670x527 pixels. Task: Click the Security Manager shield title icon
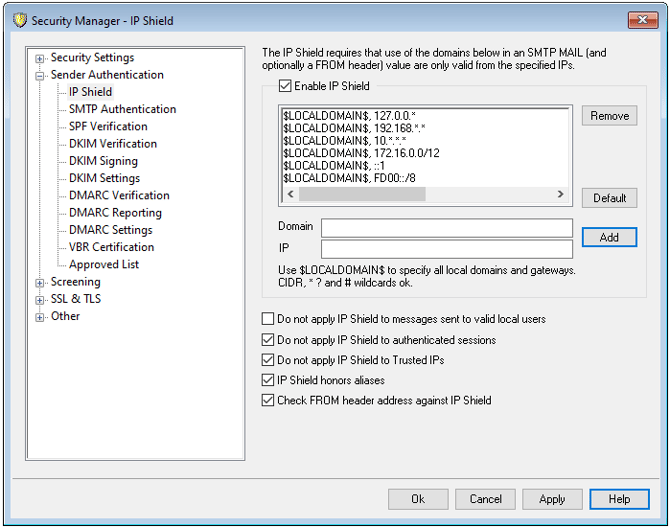15,20
